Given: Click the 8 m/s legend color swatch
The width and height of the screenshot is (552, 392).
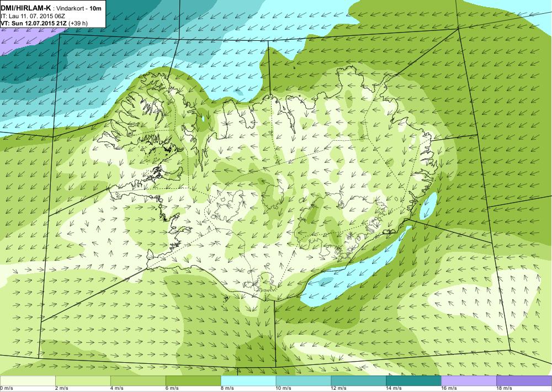Looking at the screenshot, I should pyautogui.click(x=248, y=381).
